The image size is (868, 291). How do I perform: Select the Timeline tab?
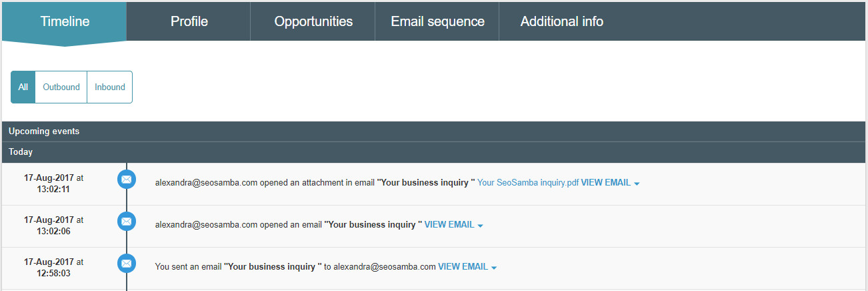pyautogui.click(x=65, y=21)
